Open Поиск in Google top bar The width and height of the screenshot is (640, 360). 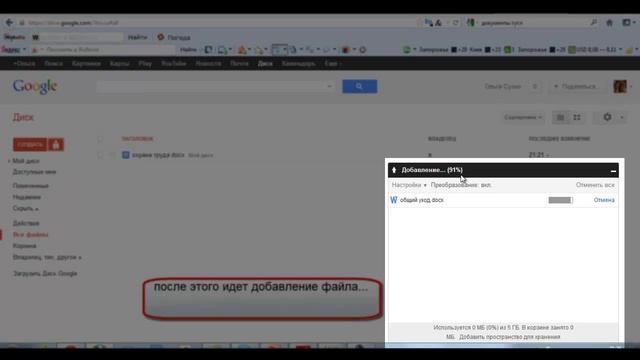[53, 64]
